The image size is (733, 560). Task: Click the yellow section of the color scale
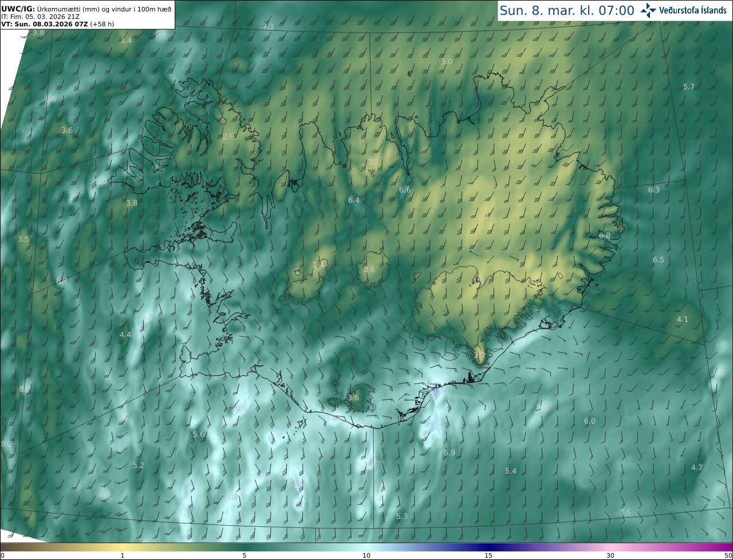tap(123, 547)
